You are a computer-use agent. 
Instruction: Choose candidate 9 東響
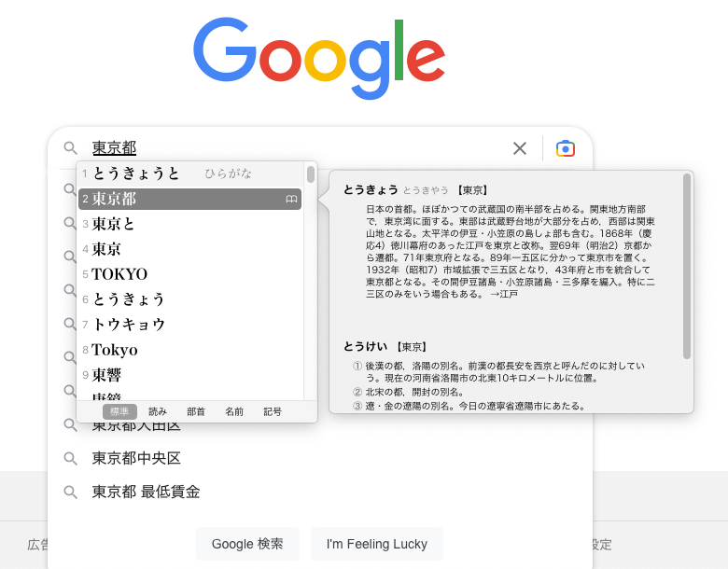pos(190,375)
